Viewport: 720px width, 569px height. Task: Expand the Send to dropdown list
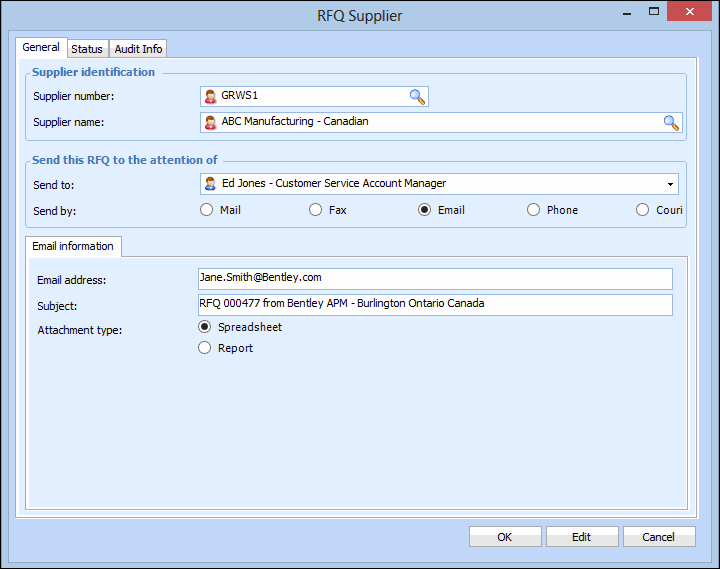pyautogui.click(x=669, y=184)
